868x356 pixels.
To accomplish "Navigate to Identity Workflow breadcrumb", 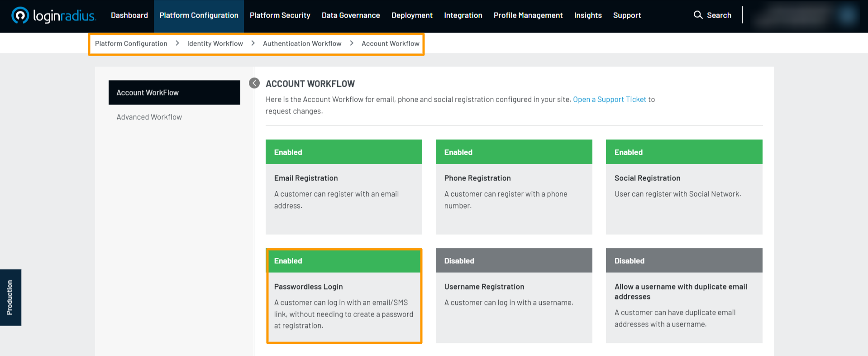I will click(215, 43).
